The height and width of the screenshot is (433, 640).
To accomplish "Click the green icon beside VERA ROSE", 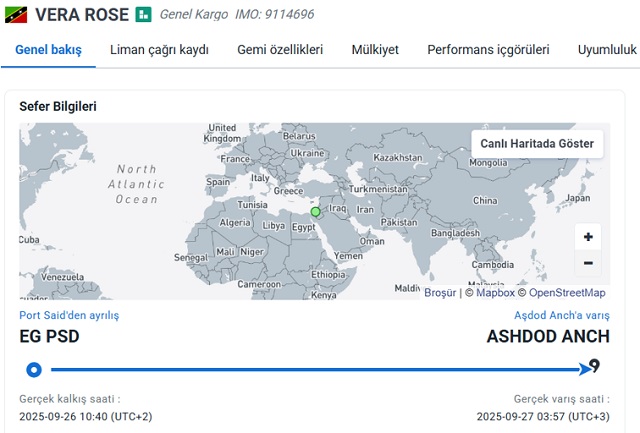I will pyautogui.click(x=144, y=15).
